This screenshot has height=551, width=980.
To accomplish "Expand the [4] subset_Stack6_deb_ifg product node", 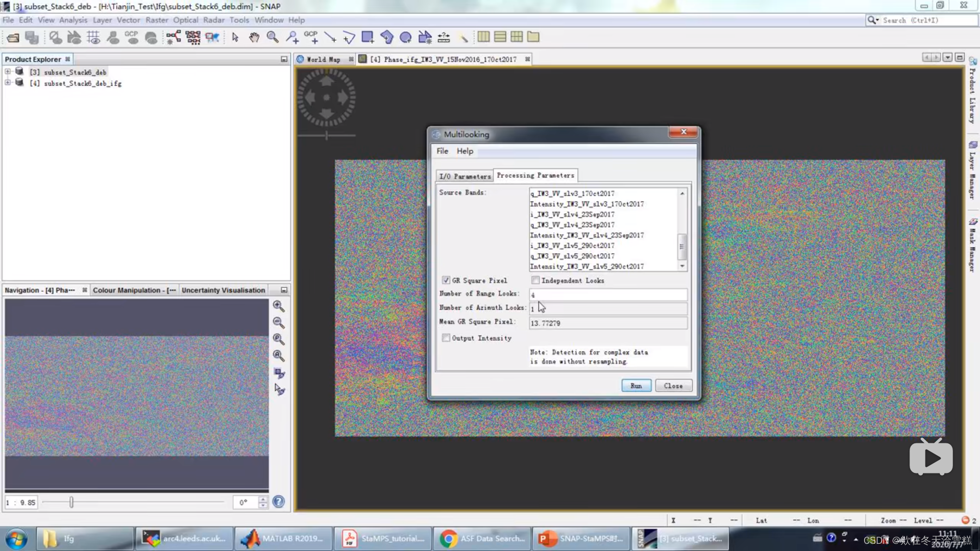I will coord(8,83).
